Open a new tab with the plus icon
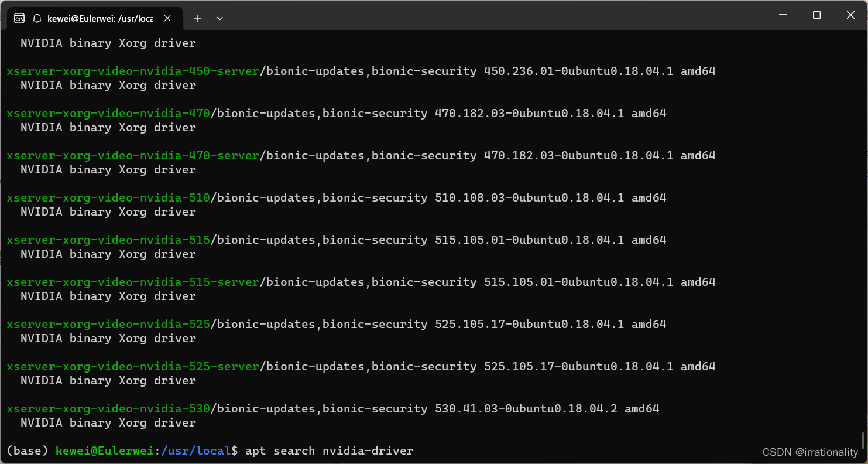Image resolution: width=868 pixels, height=464 pixels. point(197,18)
